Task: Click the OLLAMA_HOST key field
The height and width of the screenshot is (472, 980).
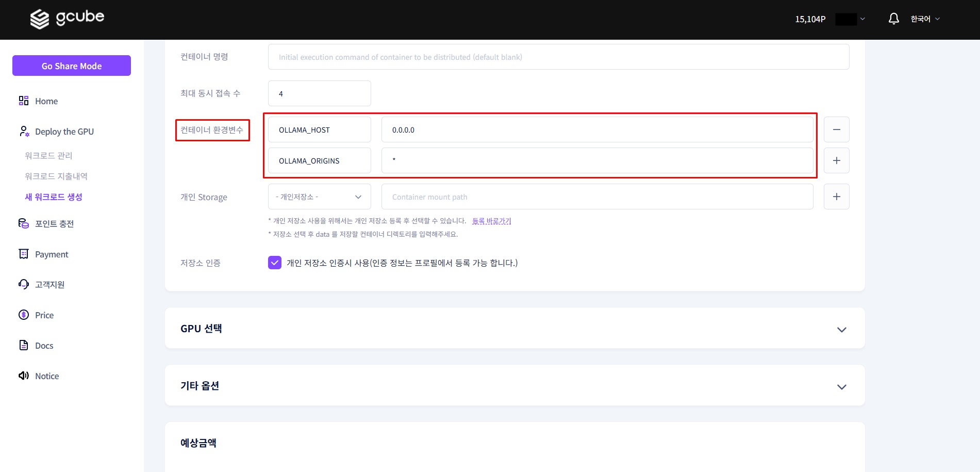Action: click(x=320, y=129)
